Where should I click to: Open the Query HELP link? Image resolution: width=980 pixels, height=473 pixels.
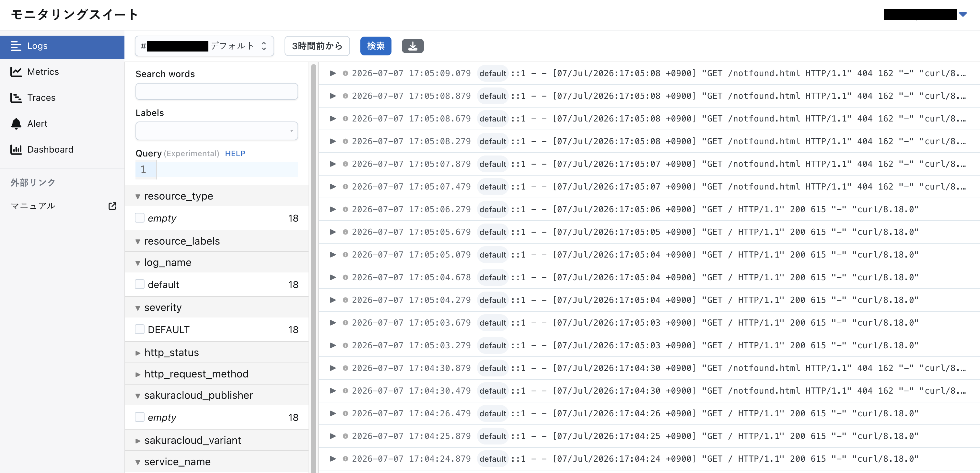click(x=235, y=153)
